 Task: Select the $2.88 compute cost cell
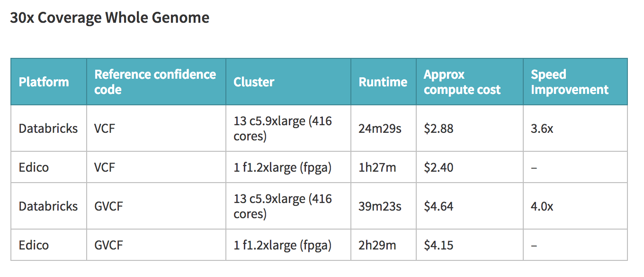pyautogui.click(x=438, y=129)
